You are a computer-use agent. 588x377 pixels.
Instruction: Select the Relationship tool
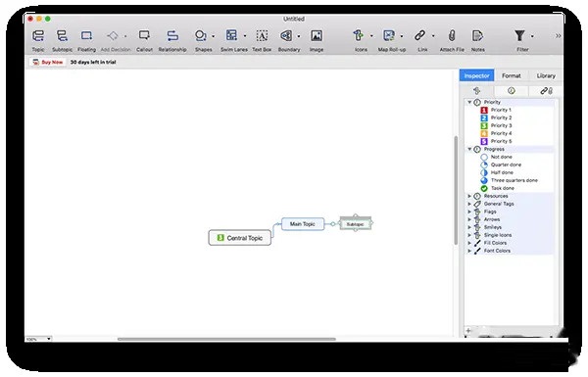pyautogui.click(x=172, y=36)
